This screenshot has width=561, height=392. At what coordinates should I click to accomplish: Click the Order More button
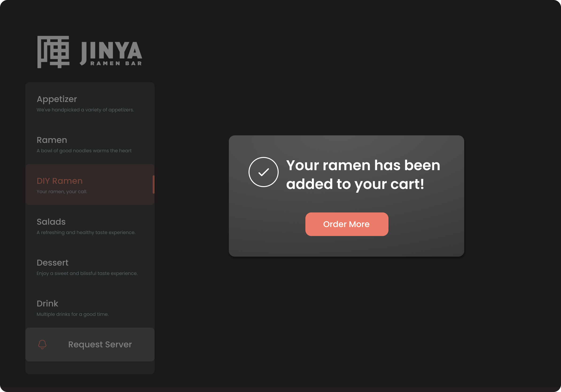(347, 224)
